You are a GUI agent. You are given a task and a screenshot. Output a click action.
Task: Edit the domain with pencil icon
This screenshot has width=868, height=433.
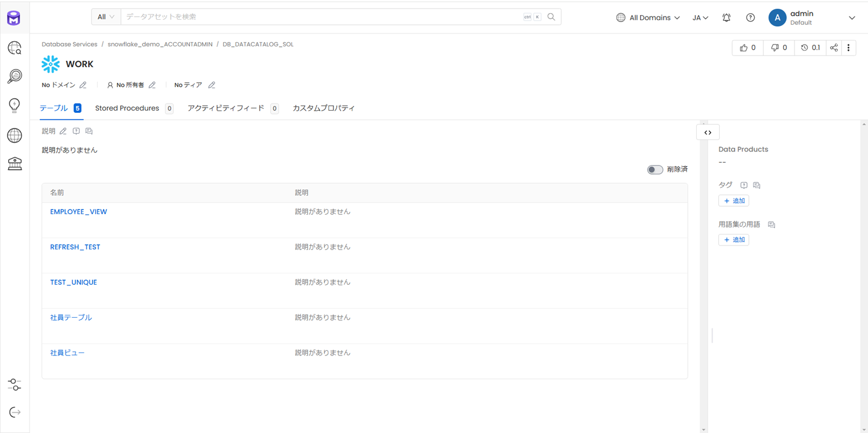(83, 85)
